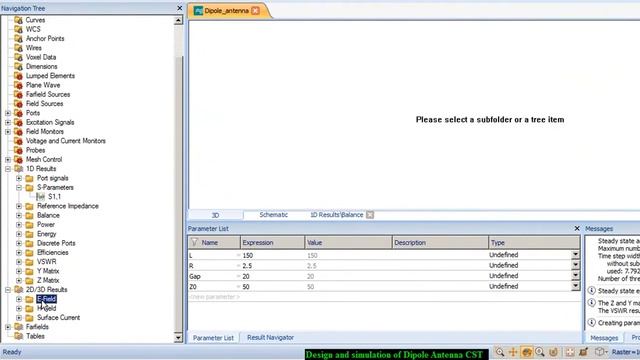640x360 pixels.
Task: Click the WCS folder icon
Action: pos(18,29)
